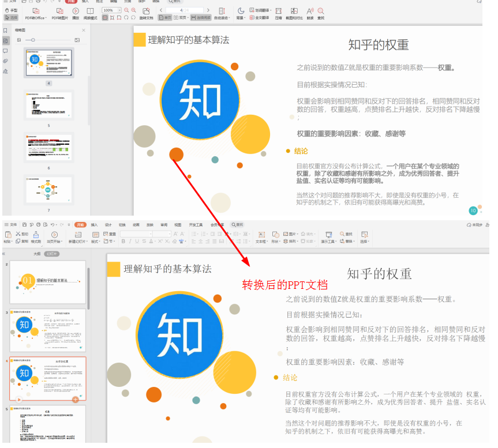The height and width of the screenshot is (448, 498).
Task: Switch to Animation tab in PPT
Action: [x=136, y=225]
